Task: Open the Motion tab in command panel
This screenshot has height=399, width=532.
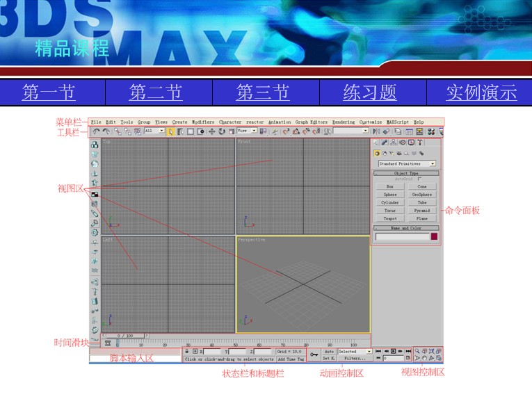Action: tap(403, 142)
